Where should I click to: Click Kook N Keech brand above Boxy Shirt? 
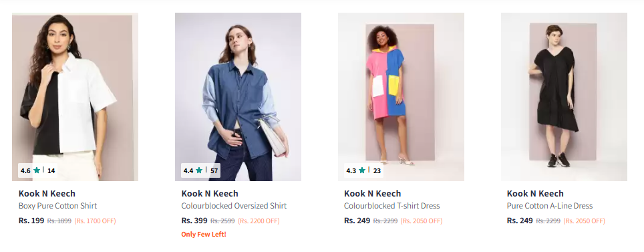point(47,194)
